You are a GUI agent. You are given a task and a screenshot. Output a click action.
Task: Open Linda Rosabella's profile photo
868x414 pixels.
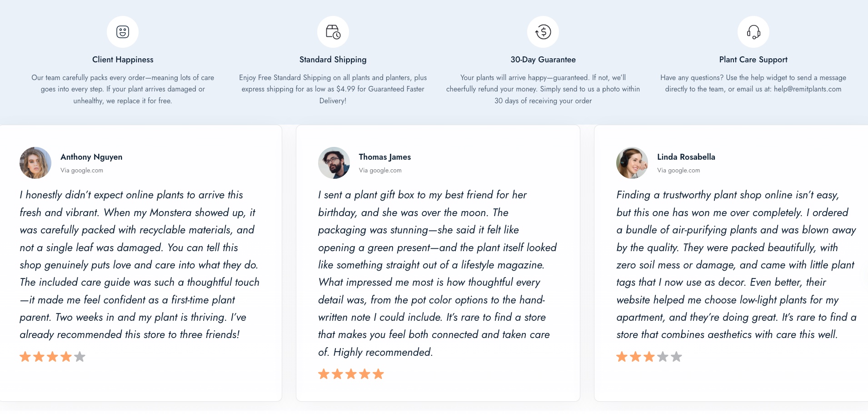[632, 163]
